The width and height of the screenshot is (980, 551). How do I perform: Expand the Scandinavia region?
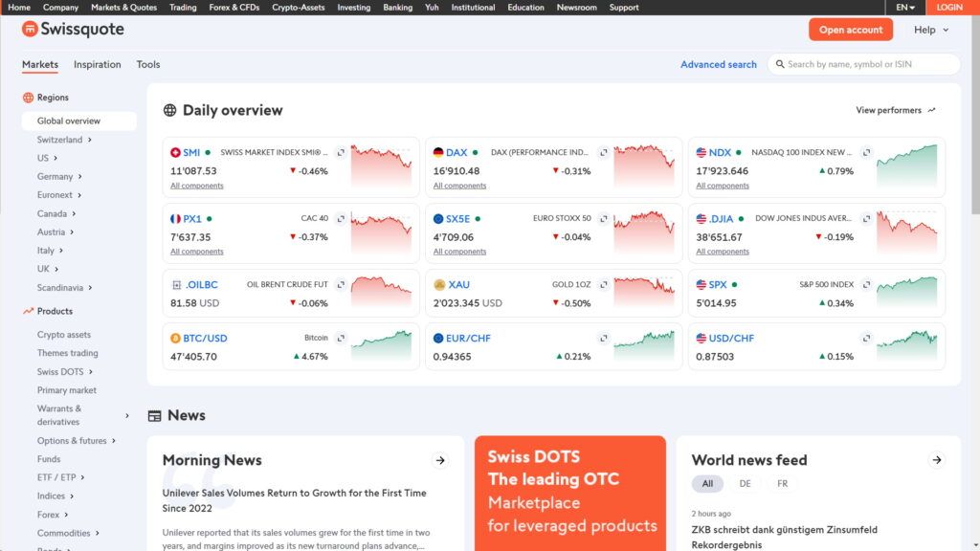coord(90,287)
